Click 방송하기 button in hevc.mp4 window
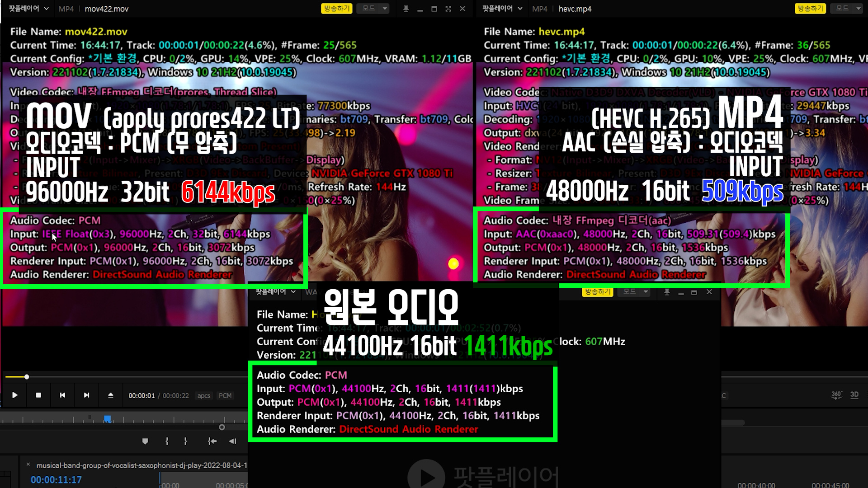The image size is (868, 488). 810,9
